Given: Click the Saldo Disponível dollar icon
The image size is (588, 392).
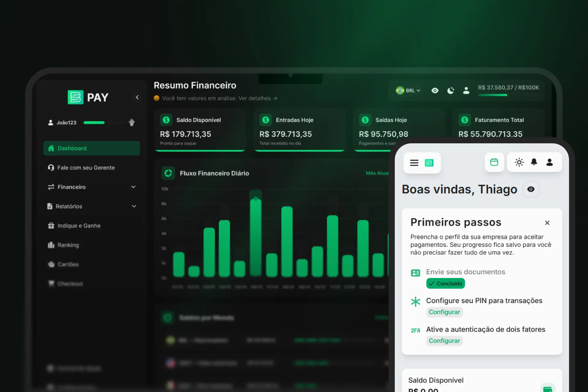Looking at the screenshot, I should [x=166, y=120].
